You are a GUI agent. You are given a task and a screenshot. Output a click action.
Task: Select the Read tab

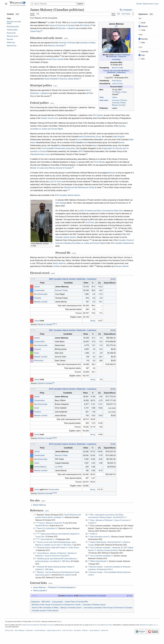[113, 14]
